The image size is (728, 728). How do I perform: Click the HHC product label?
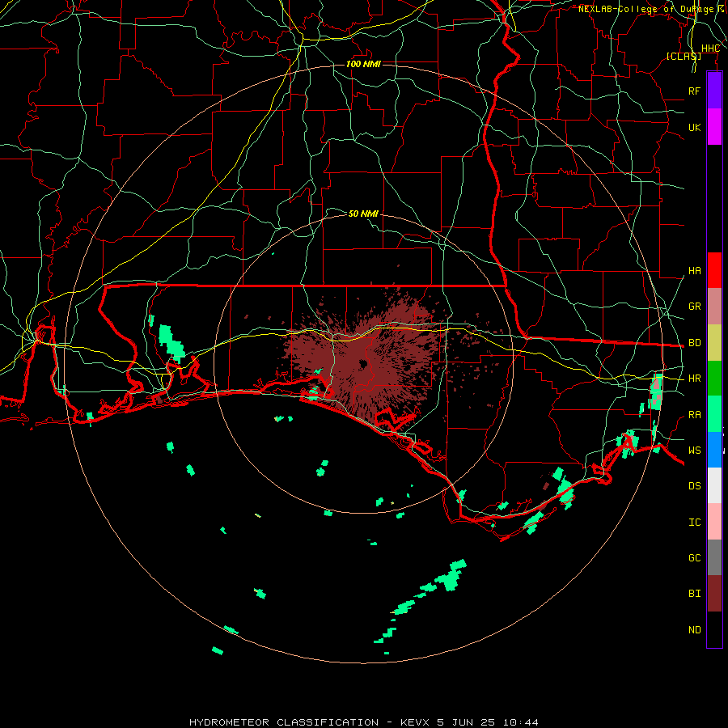coord(710,49)
